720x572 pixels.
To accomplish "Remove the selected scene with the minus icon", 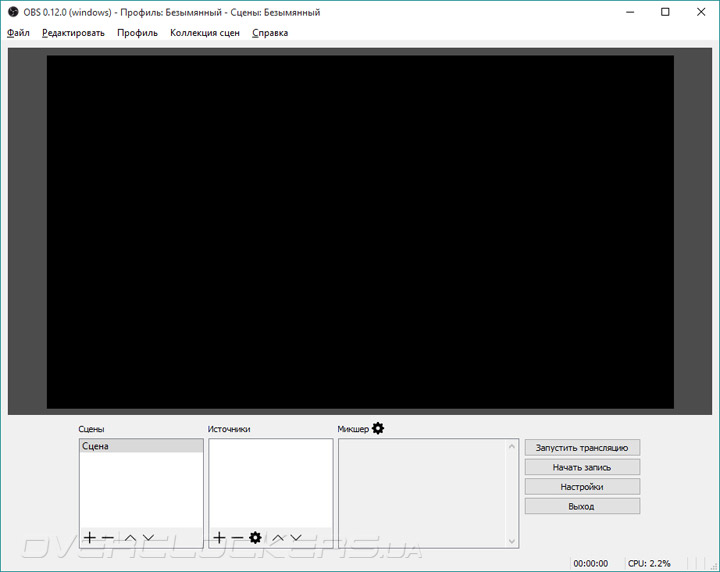I will point(108,537).
